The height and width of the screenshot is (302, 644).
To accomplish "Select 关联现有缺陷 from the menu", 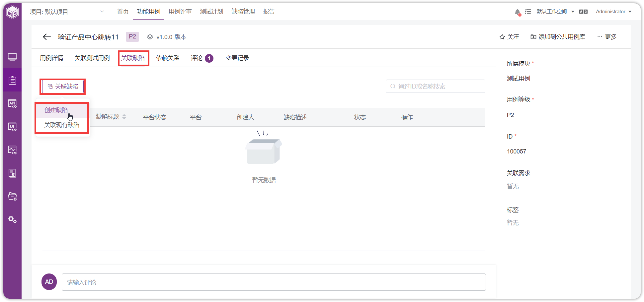I will [x=62, y=125].
